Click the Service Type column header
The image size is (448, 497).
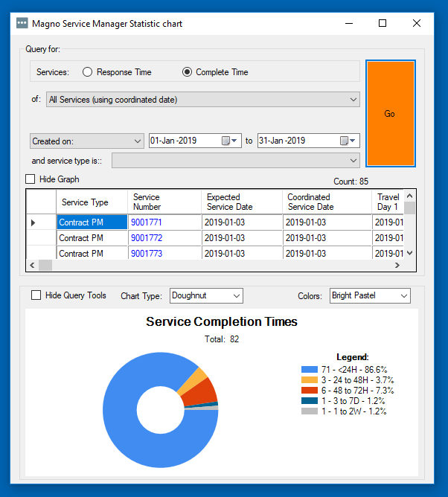pos(92,202)
